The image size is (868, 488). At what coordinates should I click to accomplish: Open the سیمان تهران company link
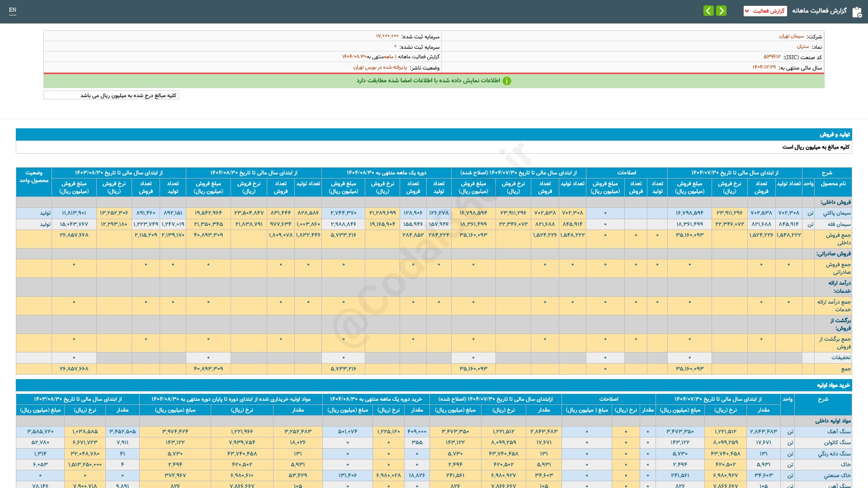pyautogui.click(x=791, y=36)
